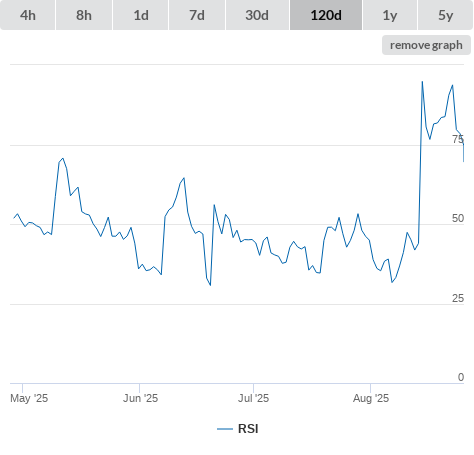
Task: Switch to the 8h time range
Action: 84,15
